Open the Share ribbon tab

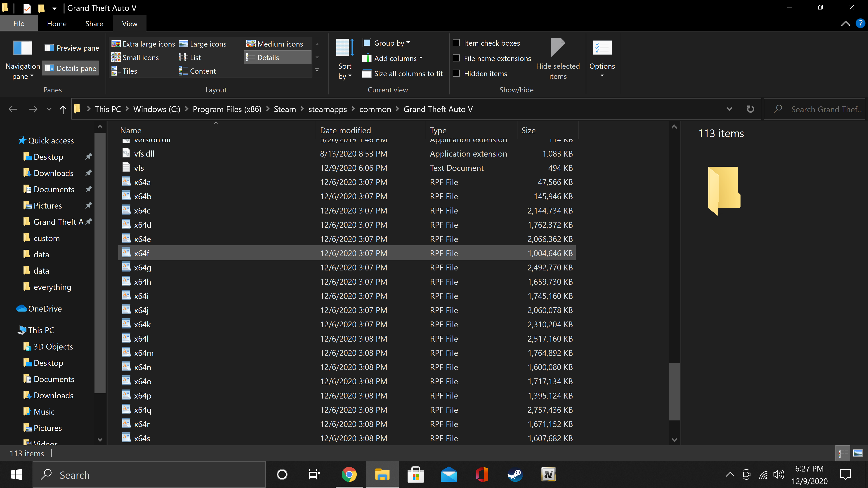point(94,23)
